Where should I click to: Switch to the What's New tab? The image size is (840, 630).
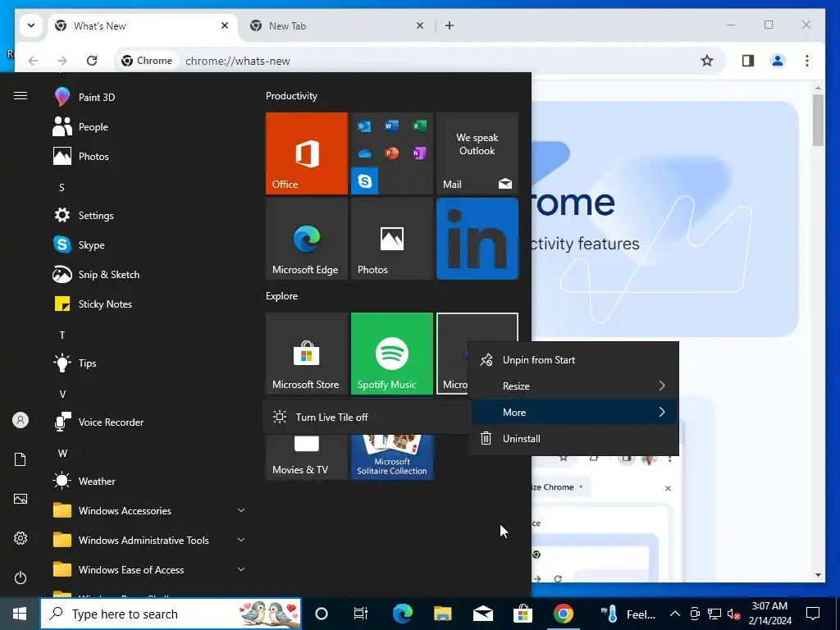click(x=142, y=25)
